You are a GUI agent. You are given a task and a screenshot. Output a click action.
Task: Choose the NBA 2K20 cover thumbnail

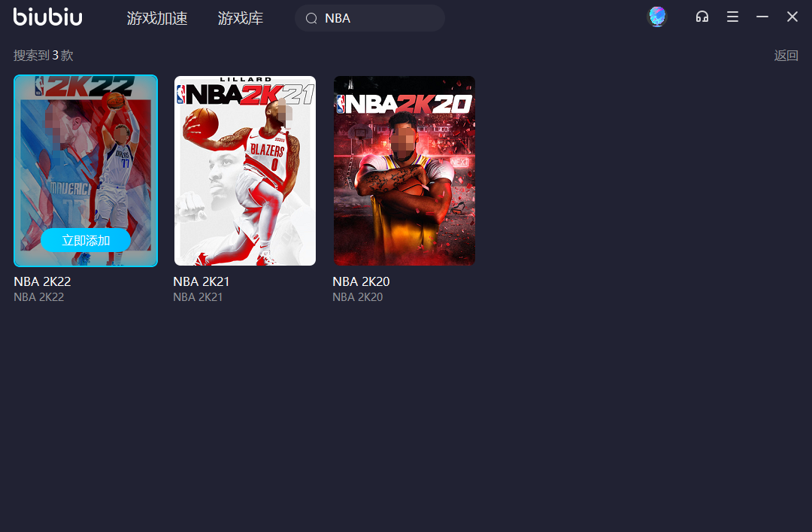[404, 171]
